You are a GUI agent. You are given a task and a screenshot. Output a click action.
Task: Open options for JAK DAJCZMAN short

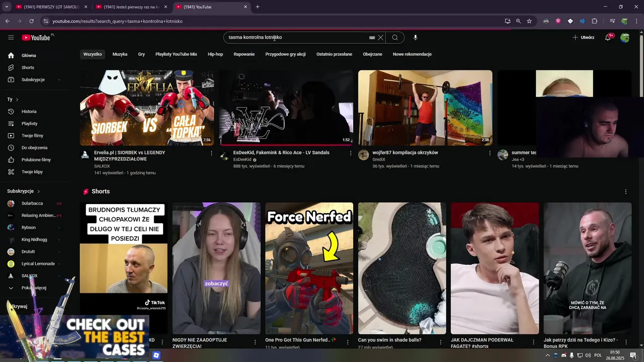pos(534,342)
